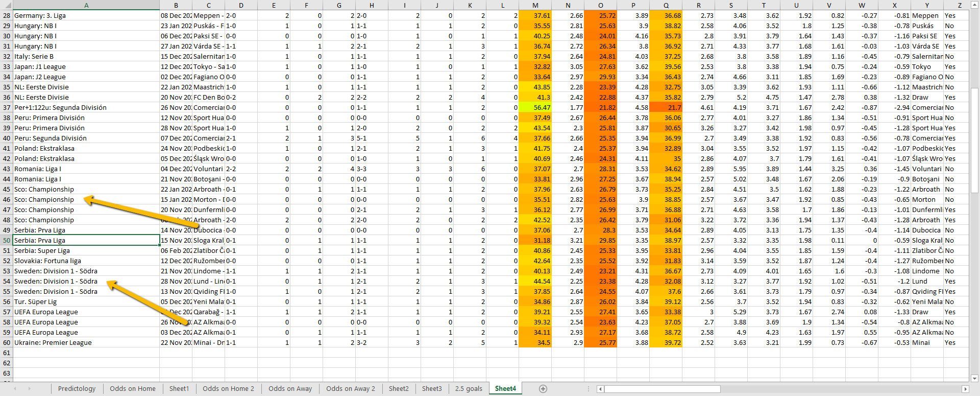980x396 pixels.
Task: Click the next sheet navigation arrow
Action: [x=29, y=389]
